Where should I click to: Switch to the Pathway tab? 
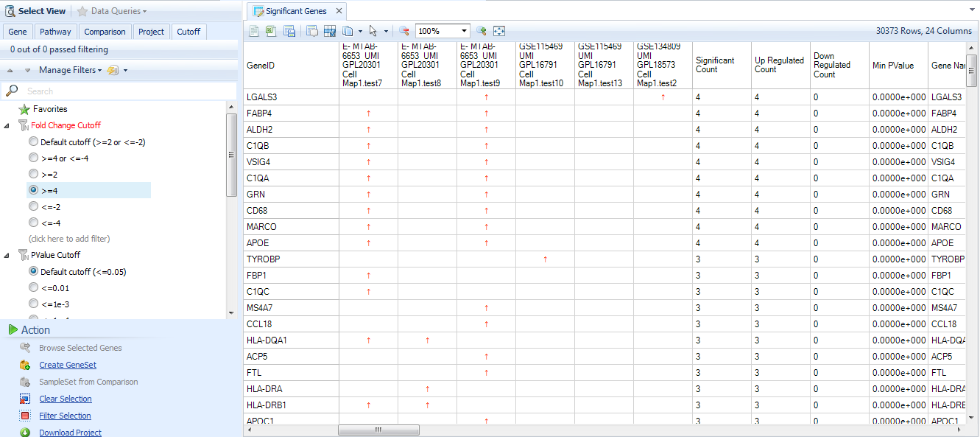(x=56, y=32)
